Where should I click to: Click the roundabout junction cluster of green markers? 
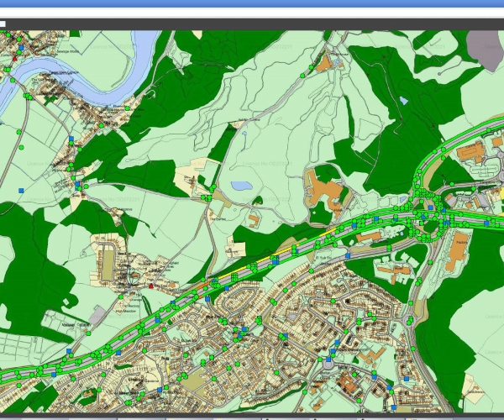click(x=428, y=210)
